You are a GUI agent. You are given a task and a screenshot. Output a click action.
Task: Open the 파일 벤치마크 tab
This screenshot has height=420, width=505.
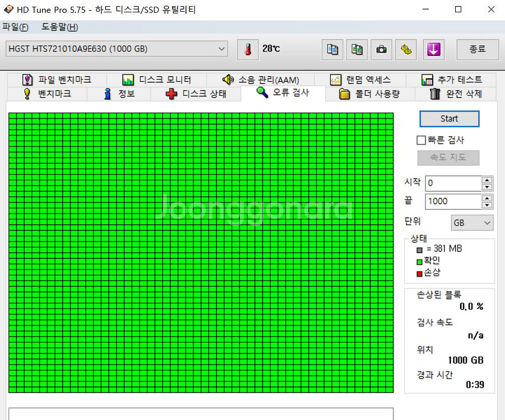pos(57,80)
